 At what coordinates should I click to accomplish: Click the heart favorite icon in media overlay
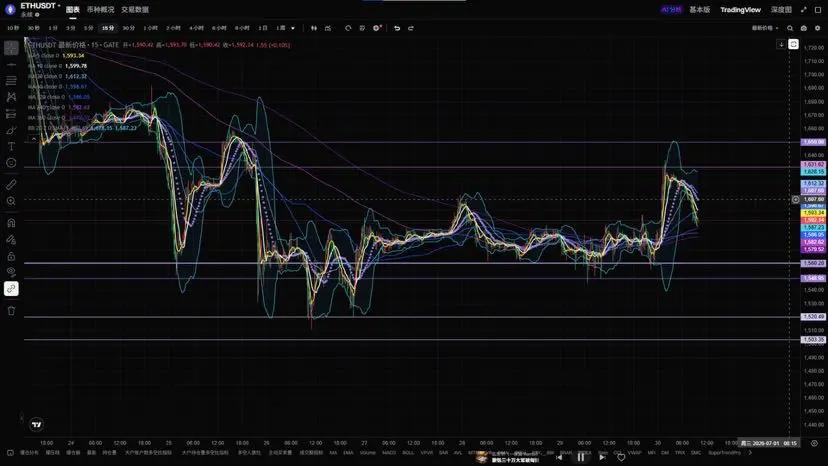622,457
